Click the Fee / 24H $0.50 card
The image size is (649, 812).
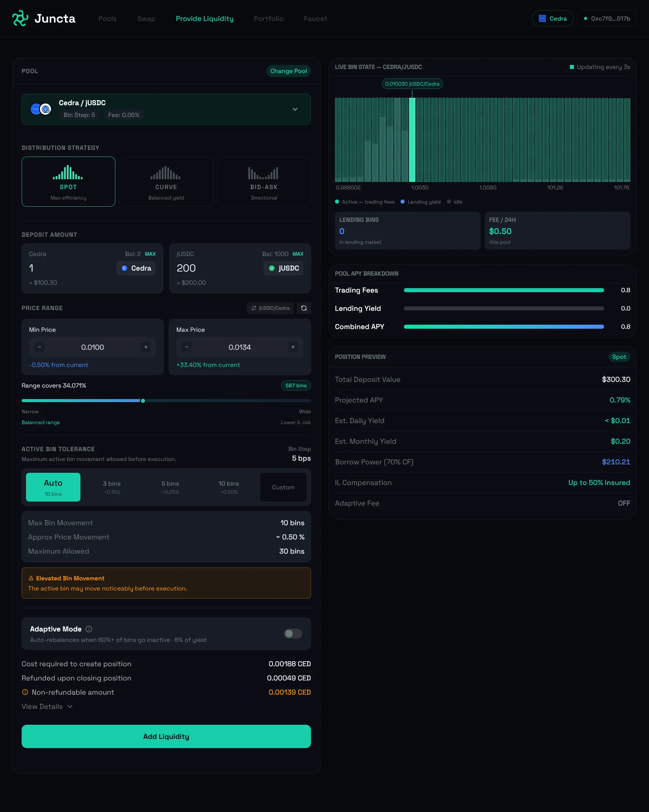(557, 231)
